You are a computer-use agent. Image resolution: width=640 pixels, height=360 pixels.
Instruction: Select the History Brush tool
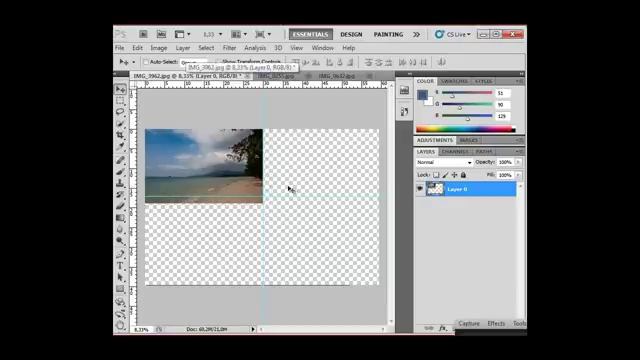pyautogui.click(x=120, y=195)
